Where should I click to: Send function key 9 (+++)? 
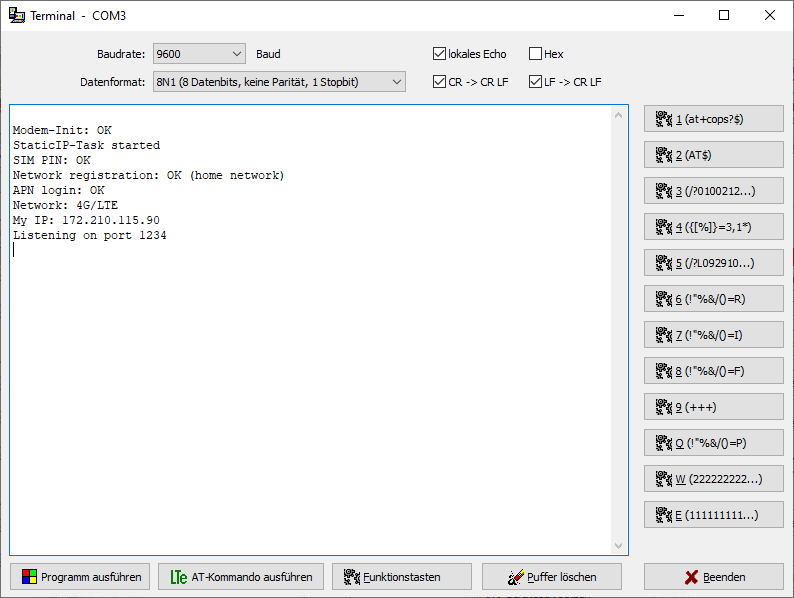point(713,407)
